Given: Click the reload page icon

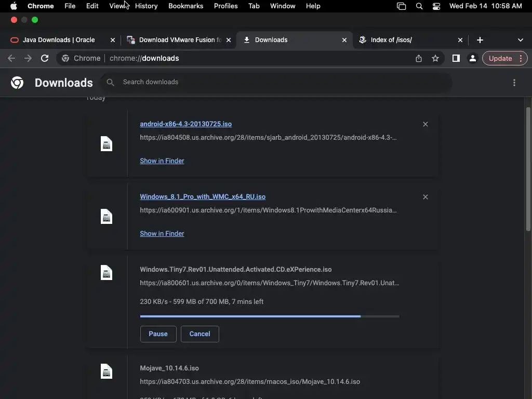Looking at the screenshot, I should tap(45, 58).
